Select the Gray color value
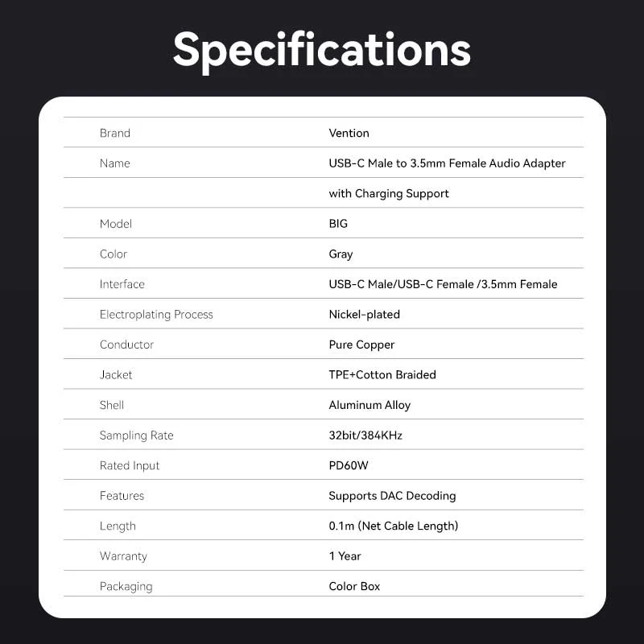The height and width of the screenshot is (644, 644). 341,254
